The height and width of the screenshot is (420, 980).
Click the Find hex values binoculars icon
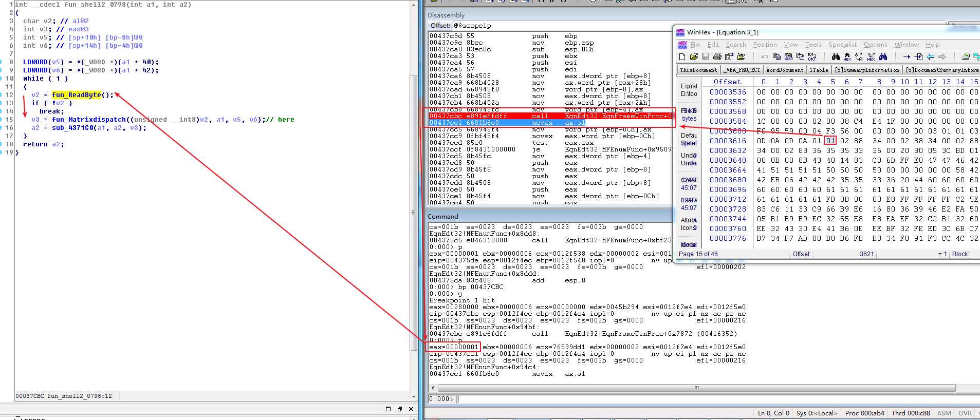[847, 56]
